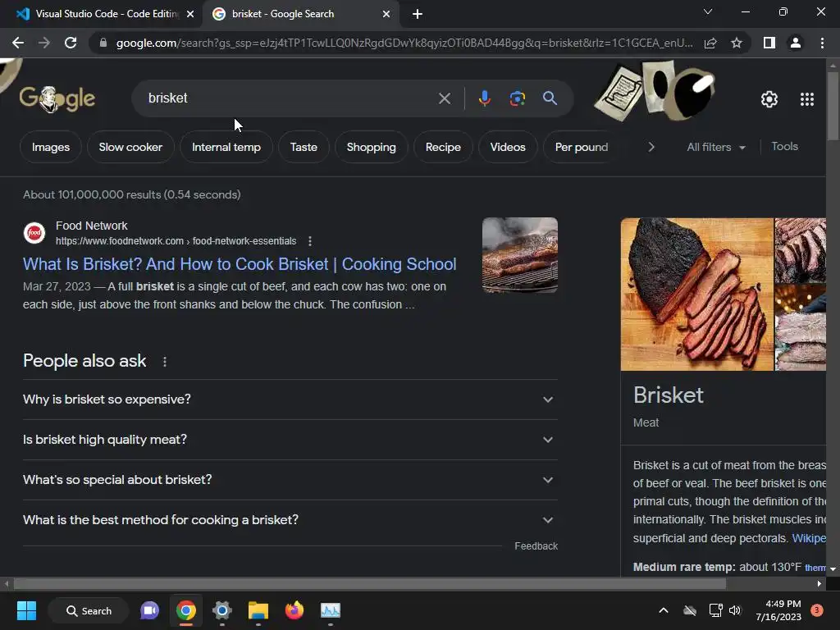Click the Feedback link
This screenshot has width=840, height=630.
click(x=536, y=546)
